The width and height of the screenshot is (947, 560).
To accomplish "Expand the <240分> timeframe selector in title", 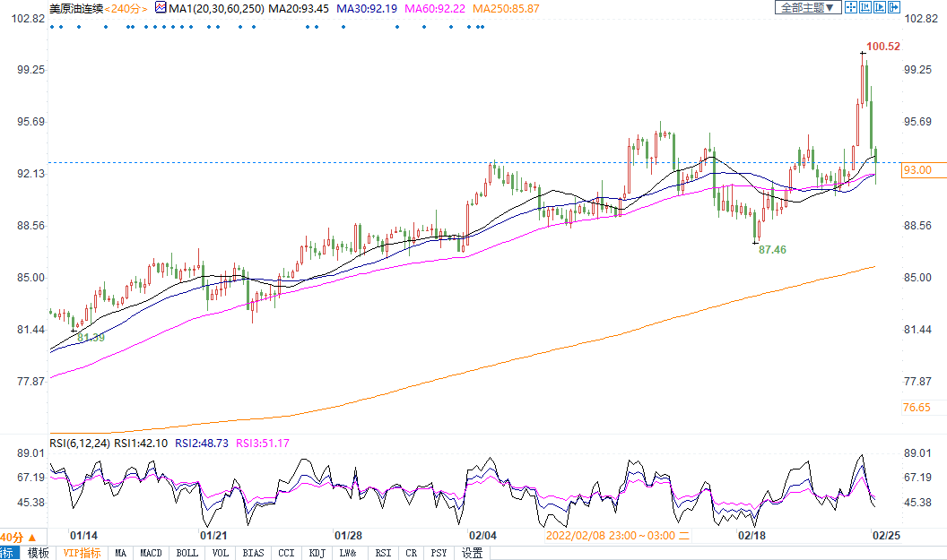I will click(126, 8).
